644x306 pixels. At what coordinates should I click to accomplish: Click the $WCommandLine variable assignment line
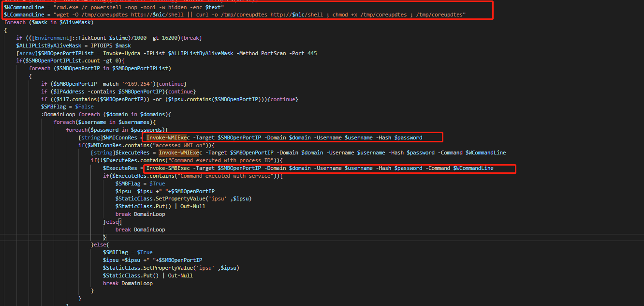[114, 7]
